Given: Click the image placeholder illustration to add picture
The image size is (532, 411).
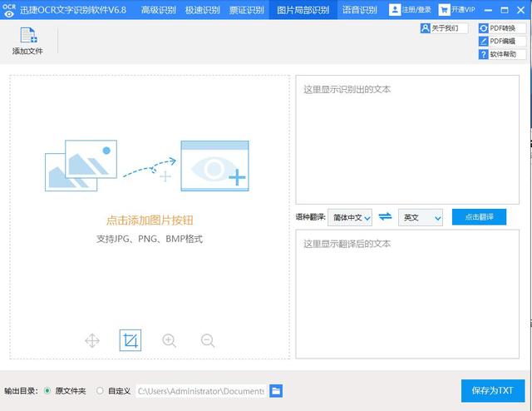Looking at the screenshot, I should point(147,166).
